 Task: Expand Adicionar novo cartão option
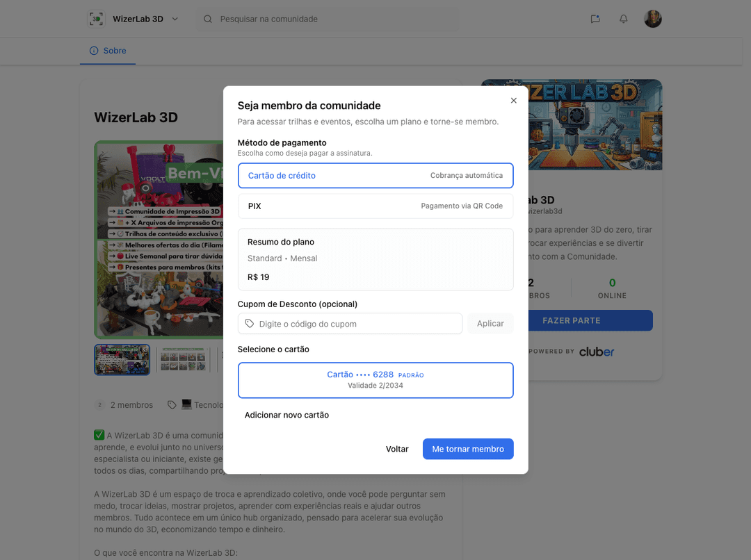coord(286,415)
